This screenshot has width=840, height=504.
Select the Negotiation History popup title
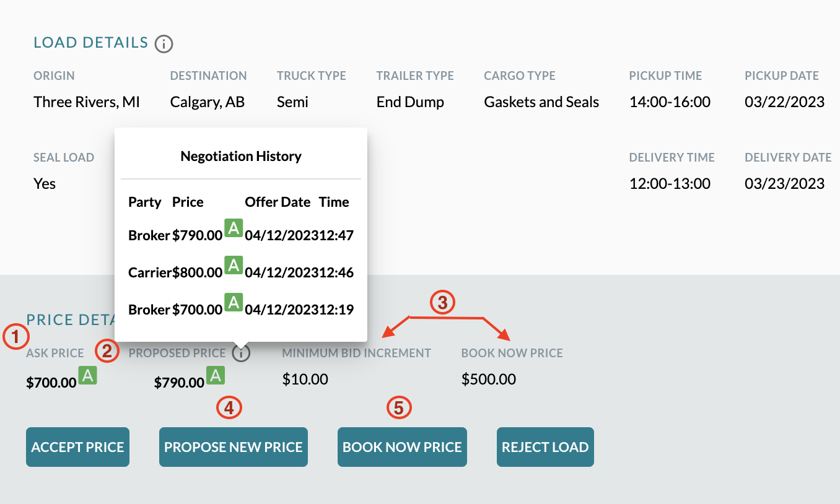click(x=241, y=156)
